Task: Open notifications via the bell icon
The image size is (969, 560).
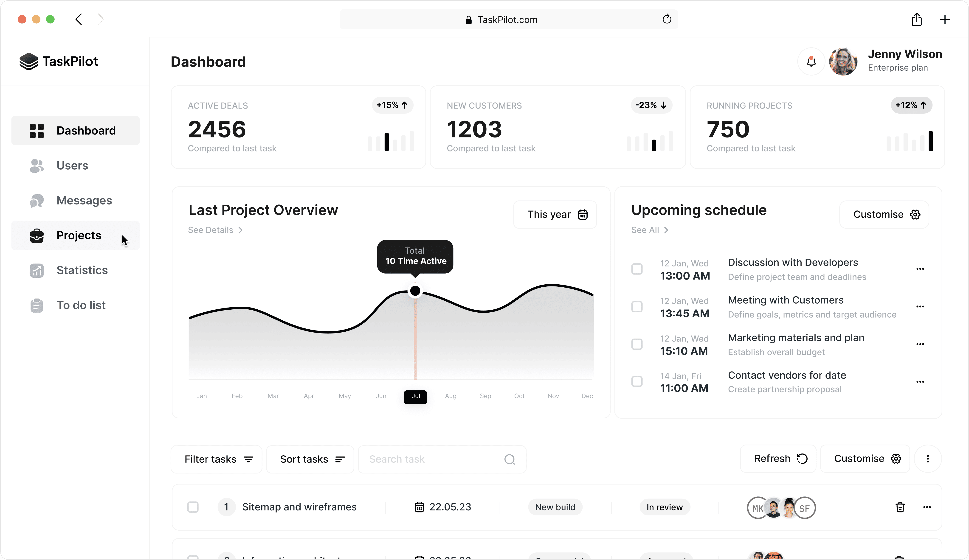Action: 811,62
